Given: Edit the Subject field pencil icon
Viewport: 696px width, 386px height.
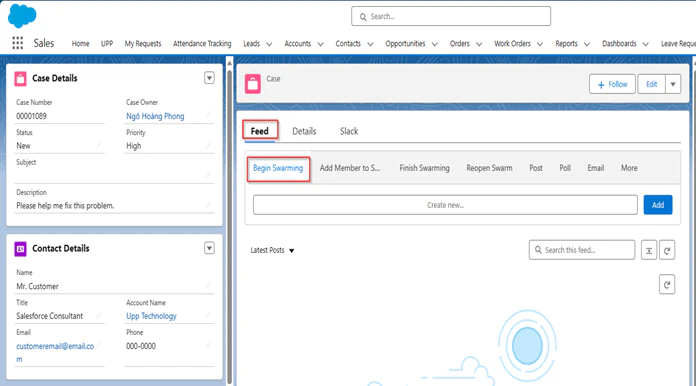Looking at the screenshot, I should point(208,175).
